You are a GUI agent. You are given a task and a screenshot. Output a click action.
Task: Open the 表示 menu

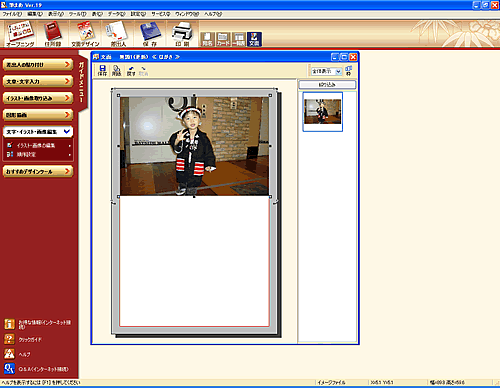(x=56, y=14)
